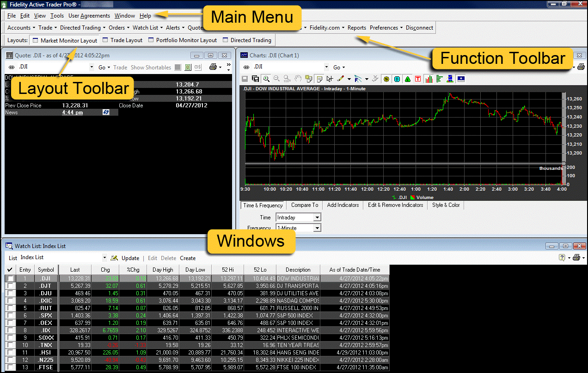Click the .N225 symbol in the watch list
This screenshot has width=588, height=373.
click(x=46, y=360)
